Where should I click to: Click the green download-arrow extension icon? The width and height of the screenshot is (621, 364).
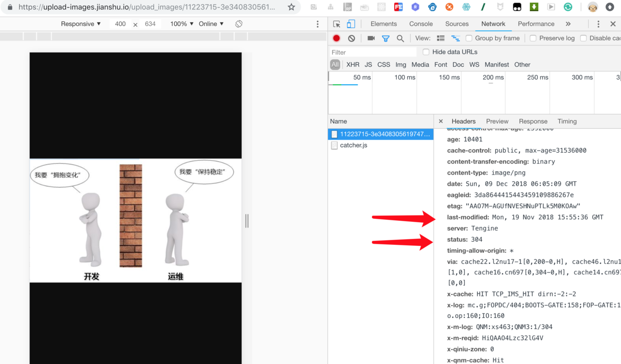point(534,7)
